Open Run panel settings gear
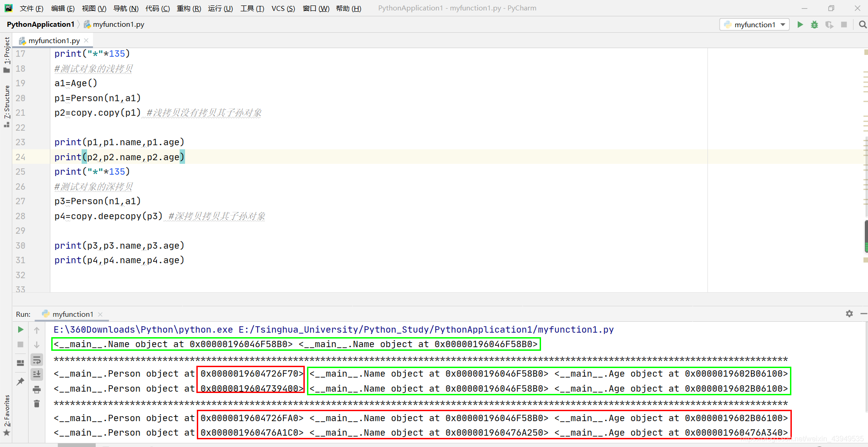The image size is (868, 447). 849,314
